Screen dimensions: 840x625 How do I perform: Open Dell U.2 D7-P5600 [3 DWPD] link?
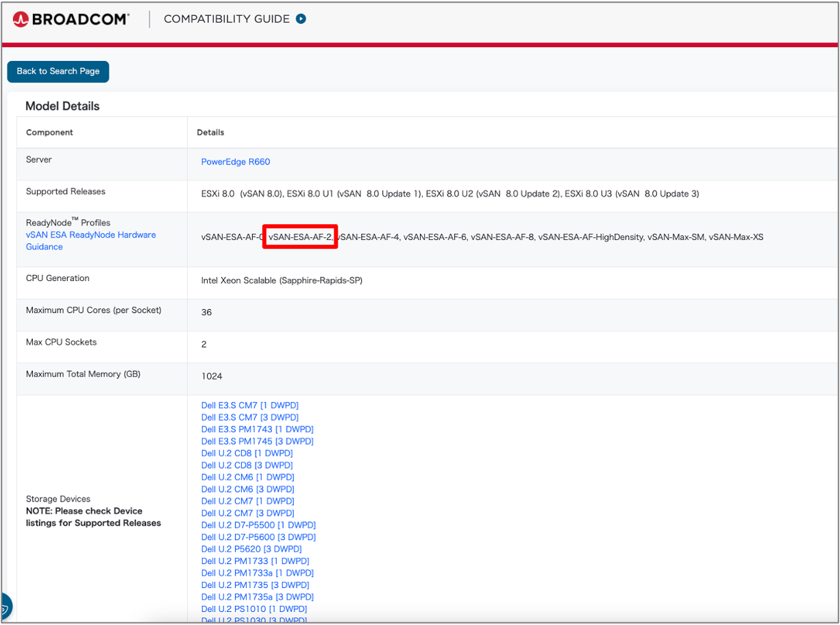click(258, 537)
